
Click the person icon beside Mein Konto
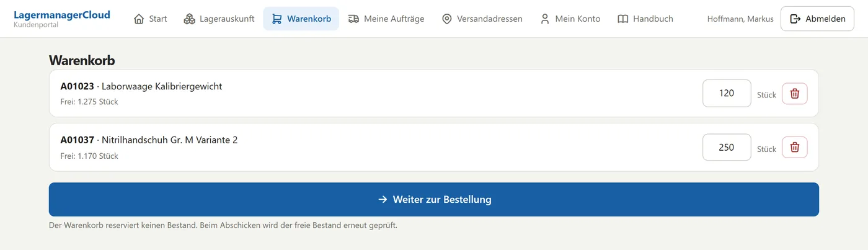(545, 19)
